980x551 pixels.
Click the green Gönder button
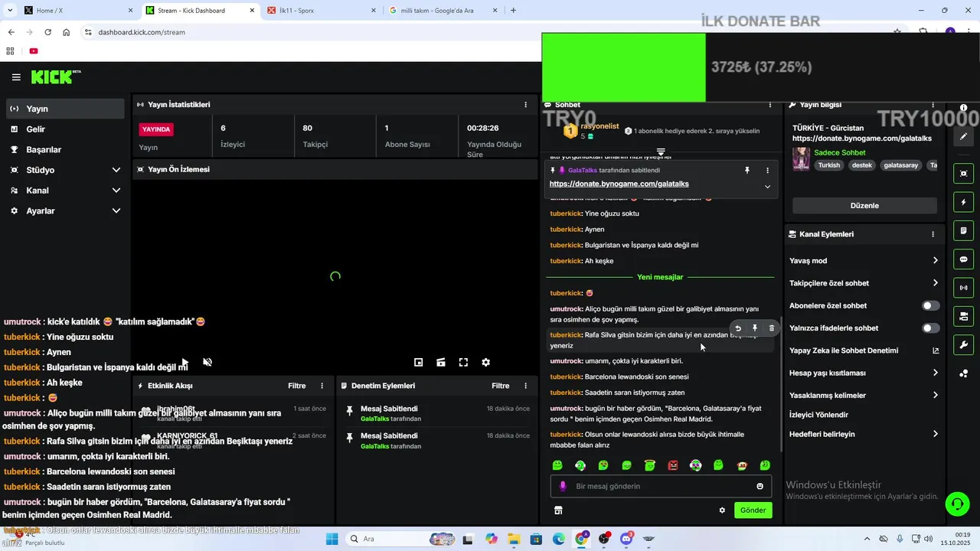click(x=753, y=510)
